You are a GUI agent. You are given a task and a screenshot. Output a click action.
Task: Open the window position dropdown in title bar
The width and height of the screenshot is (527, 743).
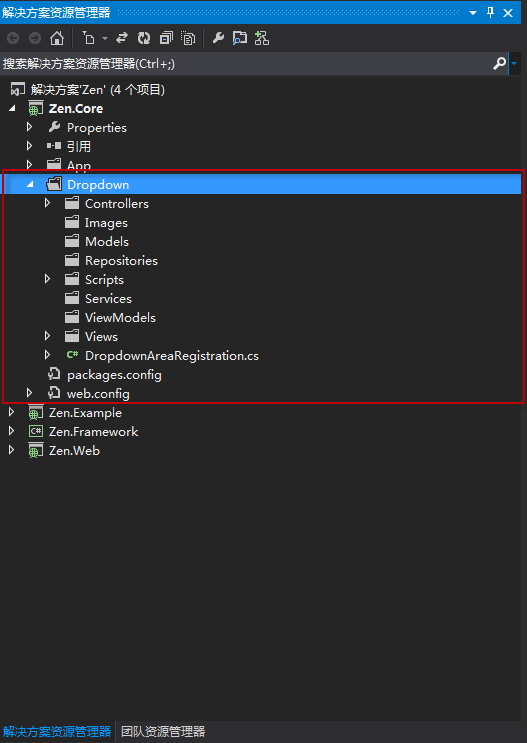pos(472,13)
